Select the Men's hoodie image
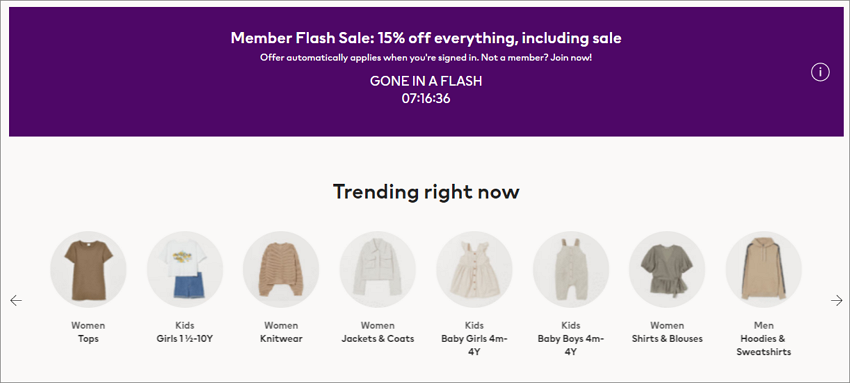The height and width of the screenshot is (383, 850). (x=764, y=269)
